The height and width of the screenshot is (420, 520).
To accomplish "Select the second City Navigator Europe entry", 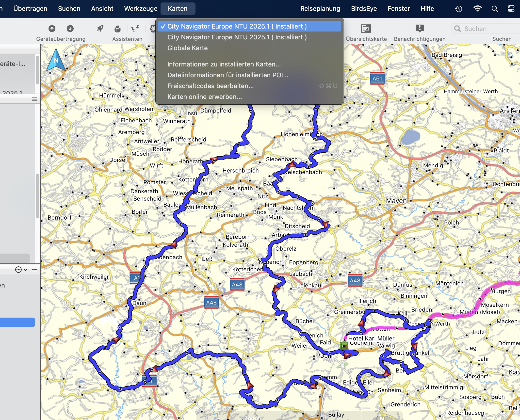I will click(237, 37).
